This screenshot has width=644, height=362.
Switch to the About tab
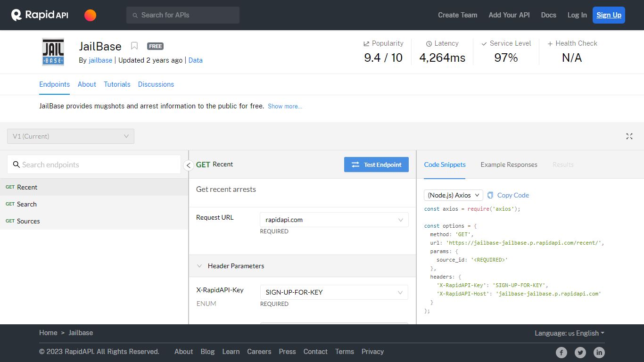(87, 84)
